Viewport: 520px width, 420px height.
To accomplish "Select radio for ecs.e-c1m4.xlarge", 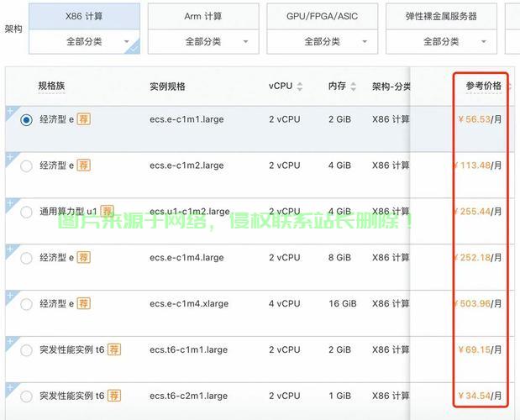I will point(26,304).
